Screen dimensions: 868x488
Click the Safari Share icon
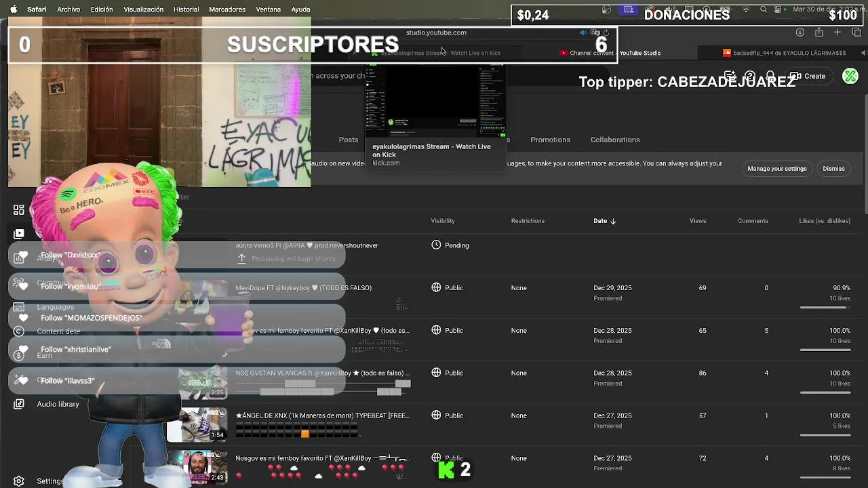coord(819,33)
